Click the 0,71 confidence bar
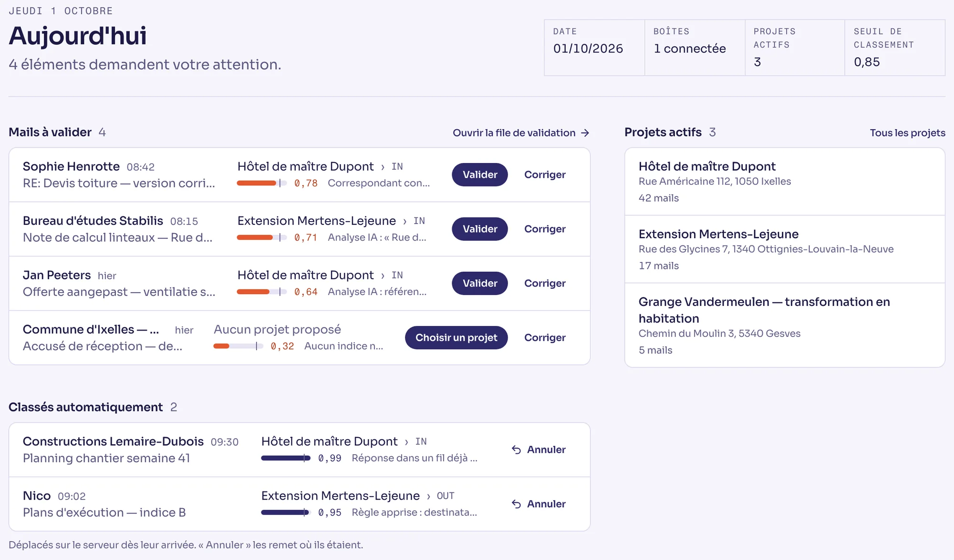The image size is (954, 560). coord(262,237)
